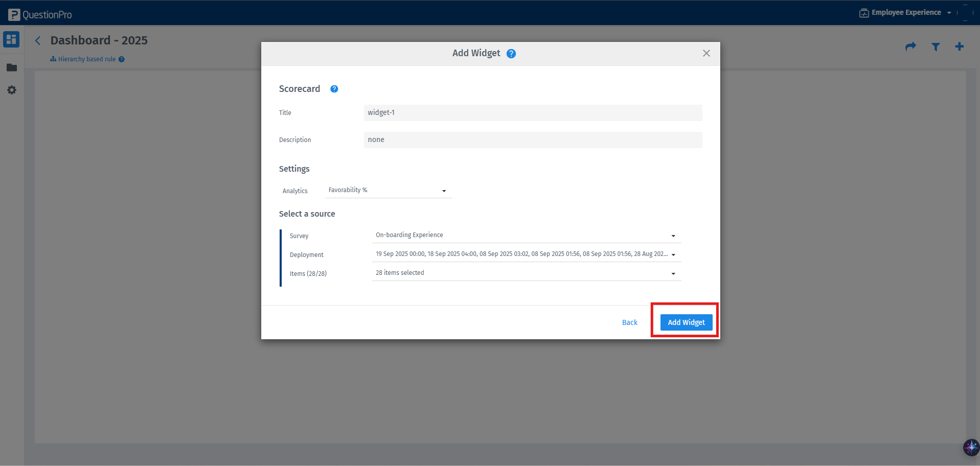
Task: Open the Dashboards panel in the sidebar
Action: coord(11,39)
